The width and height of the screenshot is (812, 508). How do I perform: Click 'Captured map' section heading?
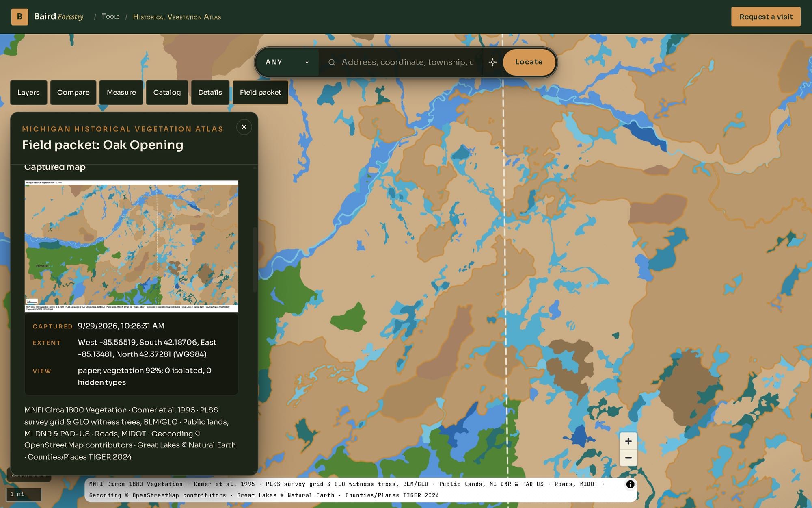coord(55,167)
